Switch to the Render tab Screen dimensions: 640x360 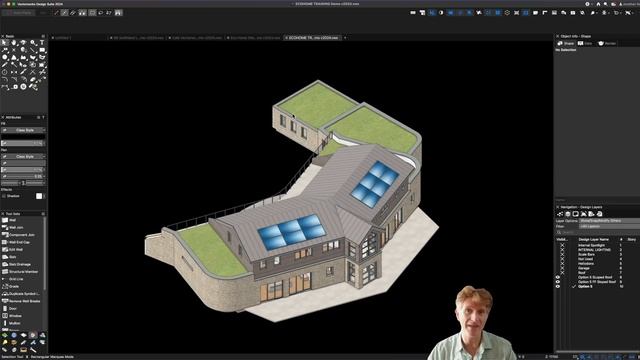click(607, 43)
